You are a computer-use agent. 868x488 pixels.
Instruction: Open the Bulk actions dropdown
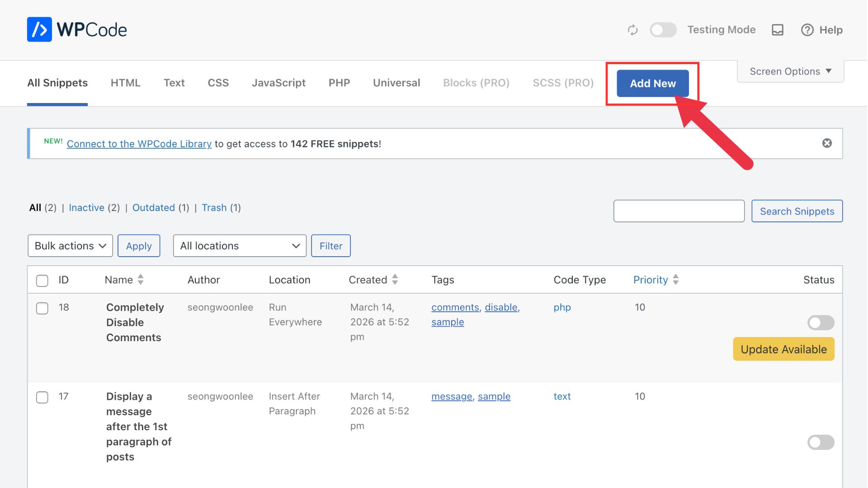coord(70,246)
